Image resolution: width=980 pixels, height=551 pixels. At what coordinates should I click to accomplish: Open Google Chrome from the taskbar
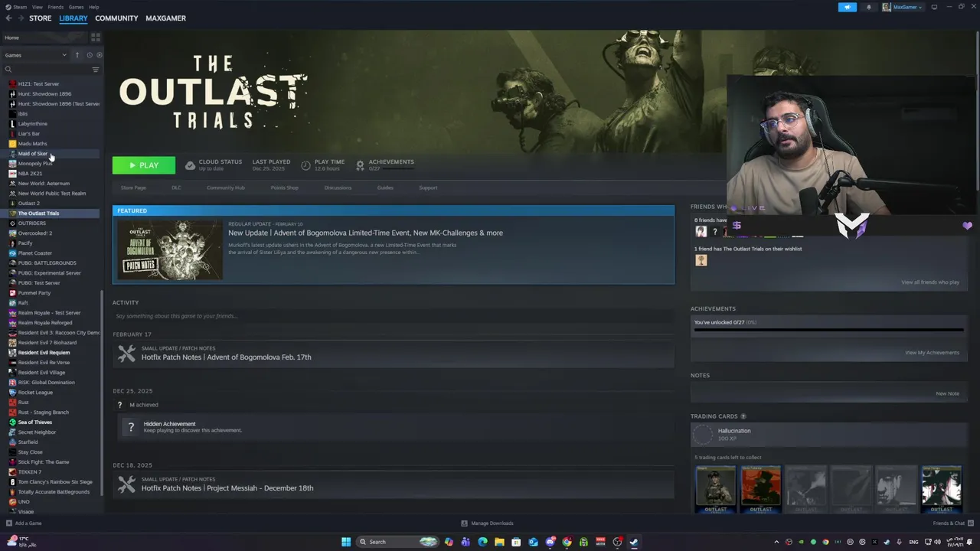(567, 542)
